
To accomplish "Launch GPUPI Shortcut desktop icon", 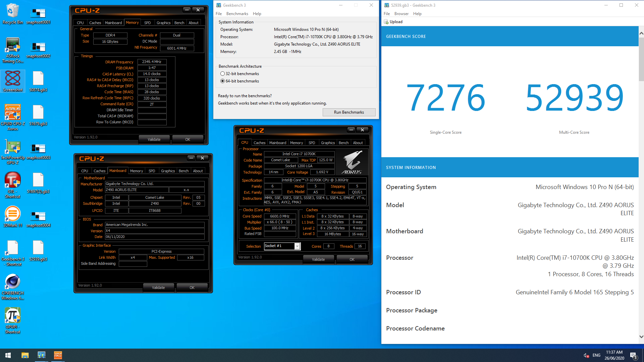I will [x=13, y=321].
